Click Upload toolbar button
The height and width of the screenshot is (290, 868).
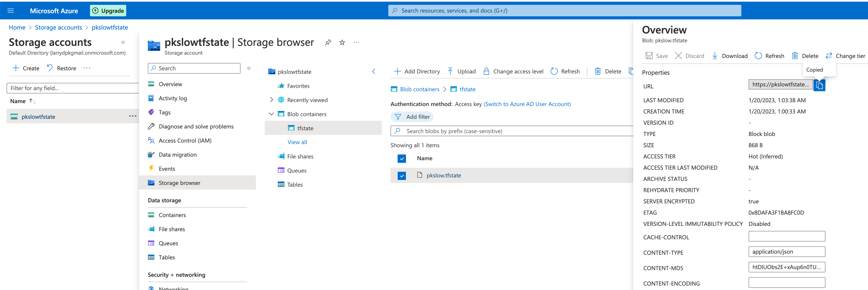pyautogui.click(x=461, y=71)
